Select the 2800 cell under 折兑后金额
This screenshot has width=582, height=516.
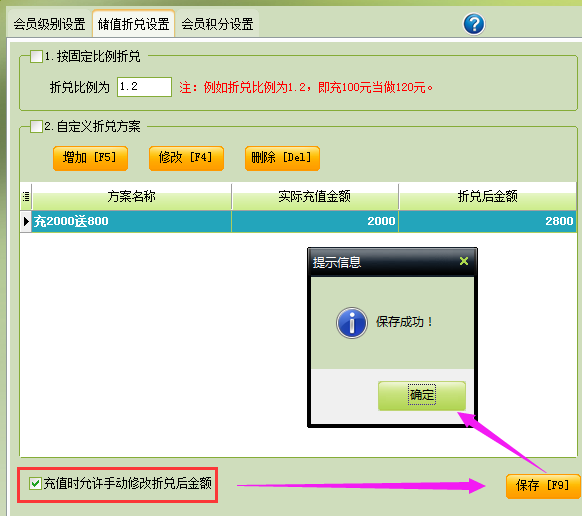click(487, 222)
